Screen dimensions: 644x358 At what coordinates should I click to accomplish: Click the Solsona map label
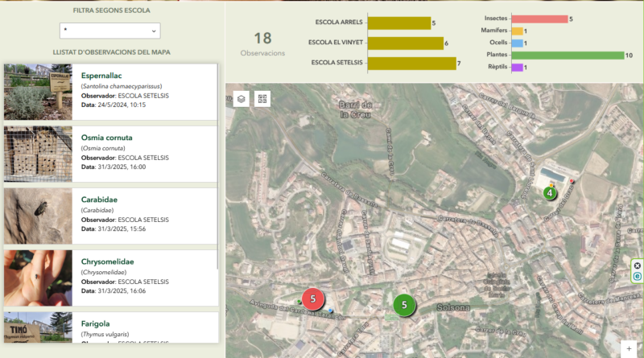coord(453,307)
